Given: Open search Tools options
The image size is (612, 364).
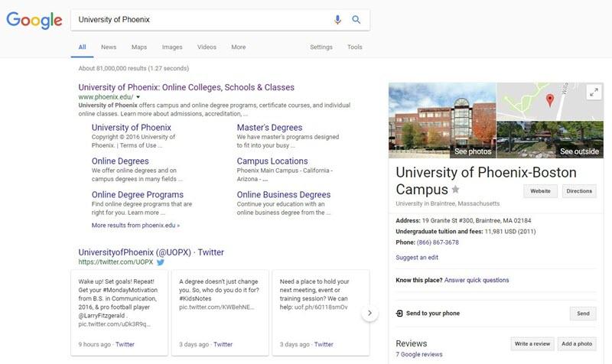Looking at the screenshot, I should coord(355,47).
